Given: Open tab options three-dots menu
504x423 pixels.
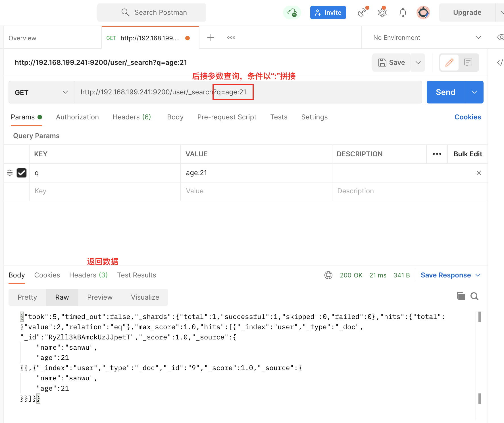Looking at the screenshot, I should point(231,38).
